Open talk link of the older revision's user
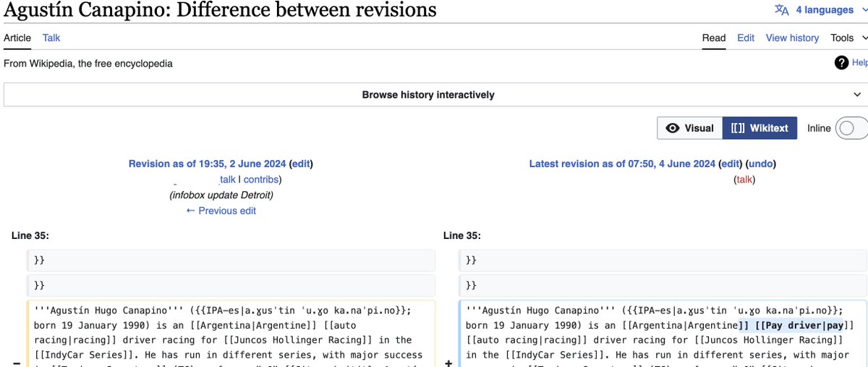 pyautogui.click(x=228, y=179)
